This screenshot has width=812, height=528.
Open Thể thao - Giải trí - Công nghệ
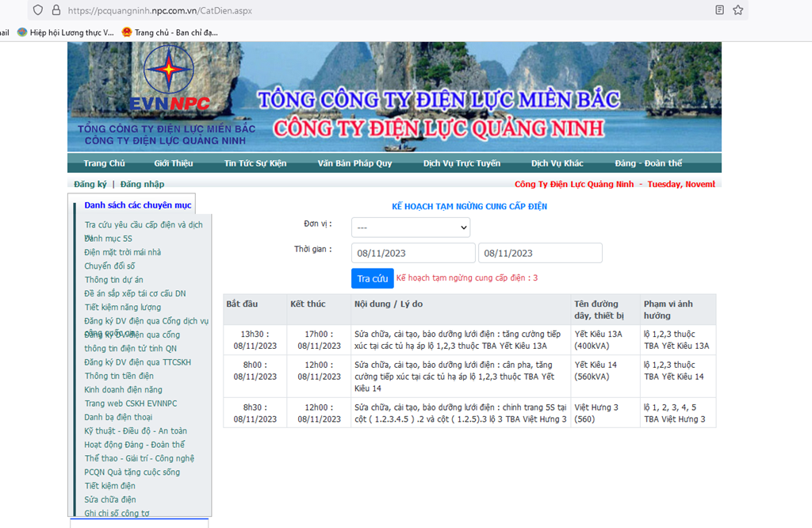click(140, 458)
